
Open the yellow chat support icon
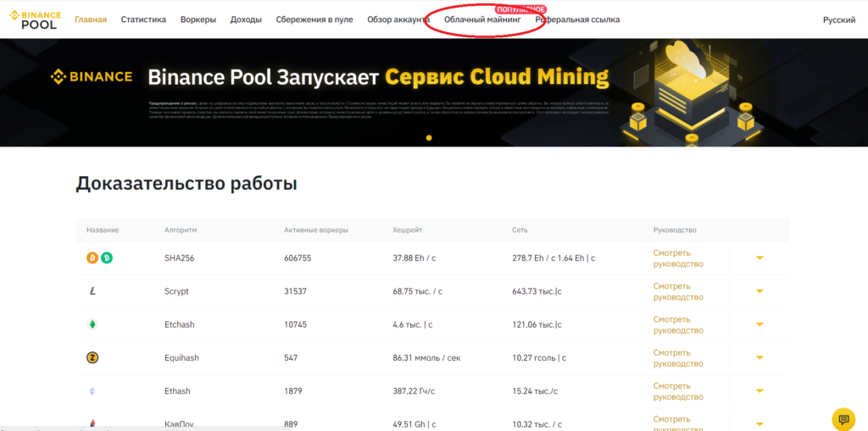(843, 418)
